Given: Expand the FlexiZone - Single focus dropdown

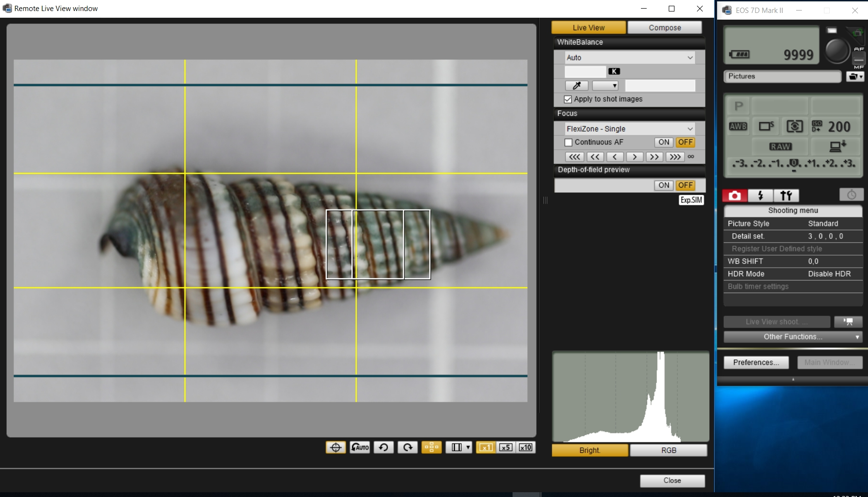Looking at the screenshot, I should click(629, 129).
